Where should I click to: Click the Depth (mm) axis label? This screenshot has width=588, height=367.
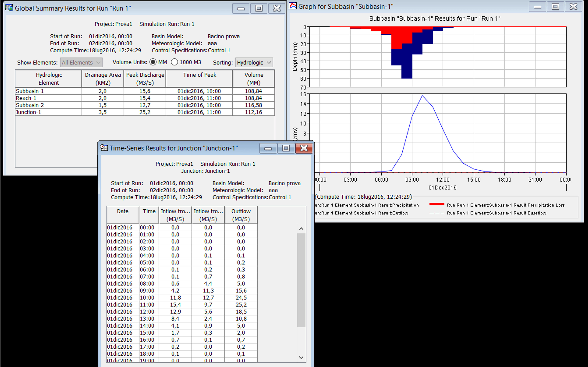click(295, 57)
